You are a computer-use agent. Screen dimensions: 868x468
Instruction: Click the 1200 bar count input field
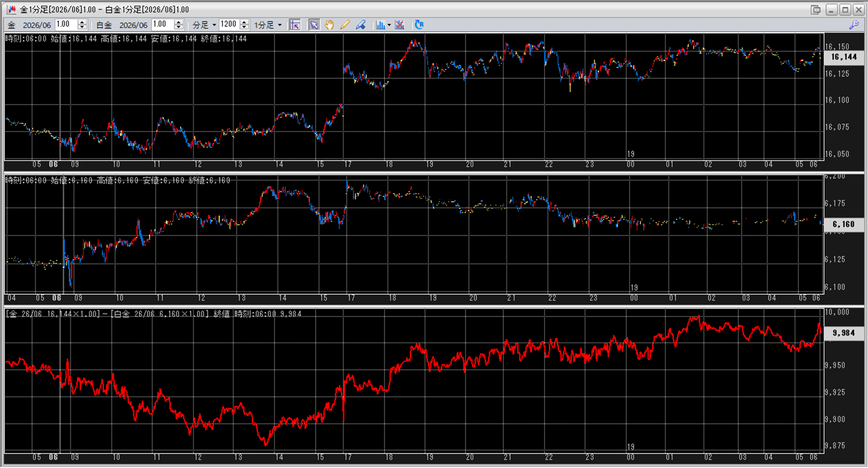pos(229,25)
